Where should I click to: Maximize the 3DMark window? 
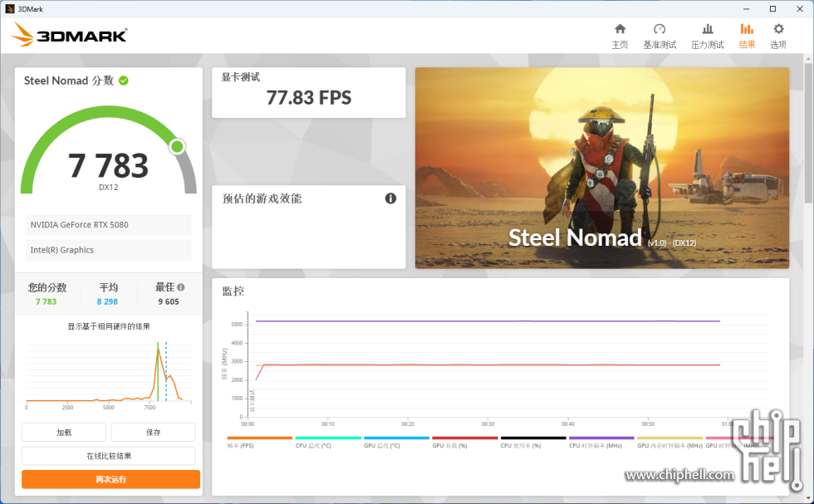(x=773, y=9)
